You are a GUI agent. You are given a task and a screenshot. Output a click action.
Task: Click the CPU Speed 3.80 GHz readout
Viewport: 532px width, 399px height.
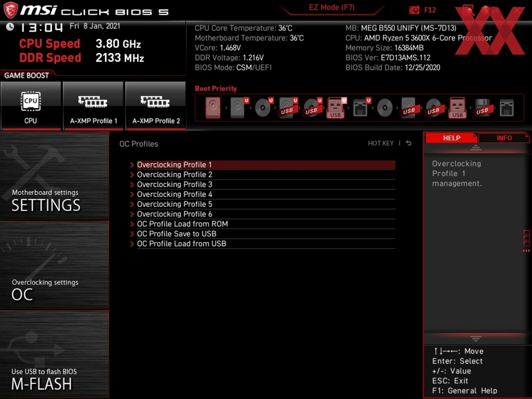[80, 44]
